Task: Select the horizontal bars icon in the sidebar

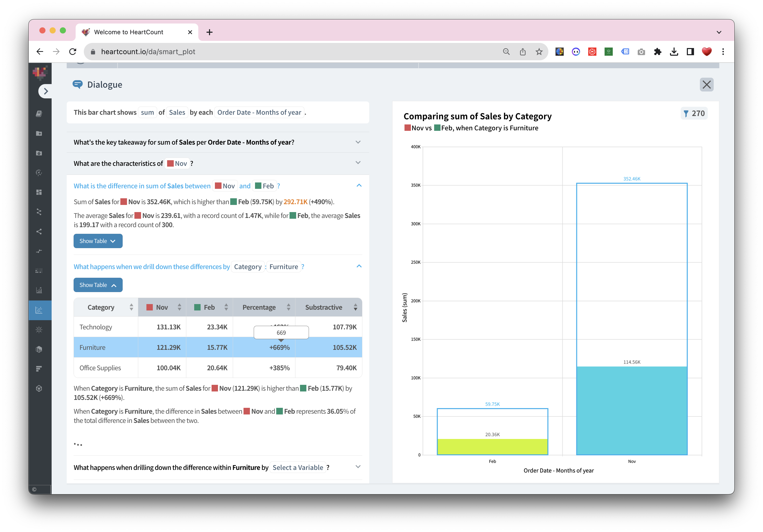Action: point(39,369)
